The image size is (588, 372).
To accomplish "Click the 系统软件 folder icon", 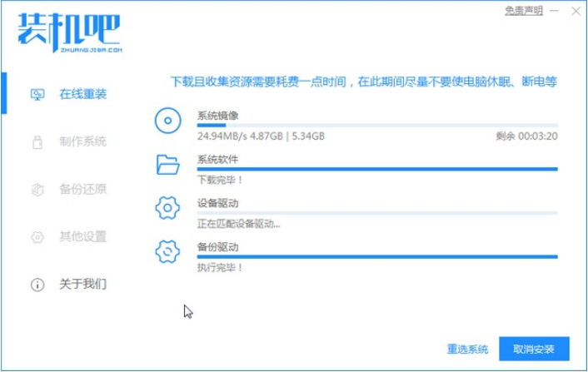I will tap(168, 165).
